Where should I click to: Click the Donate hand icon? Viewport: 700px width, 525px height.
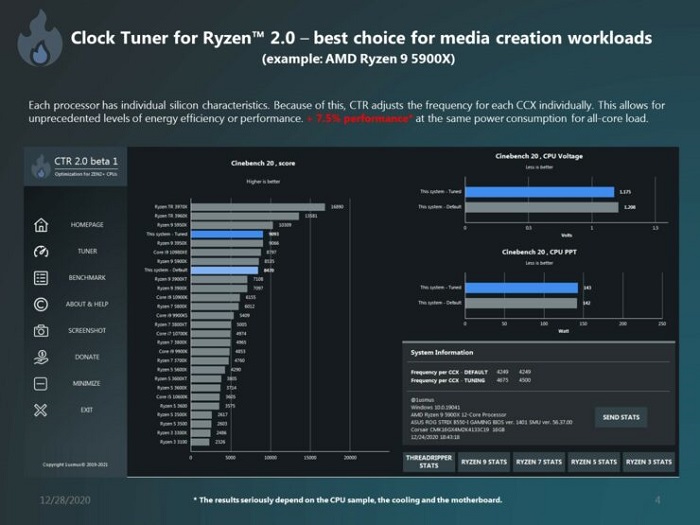point(41,357)
